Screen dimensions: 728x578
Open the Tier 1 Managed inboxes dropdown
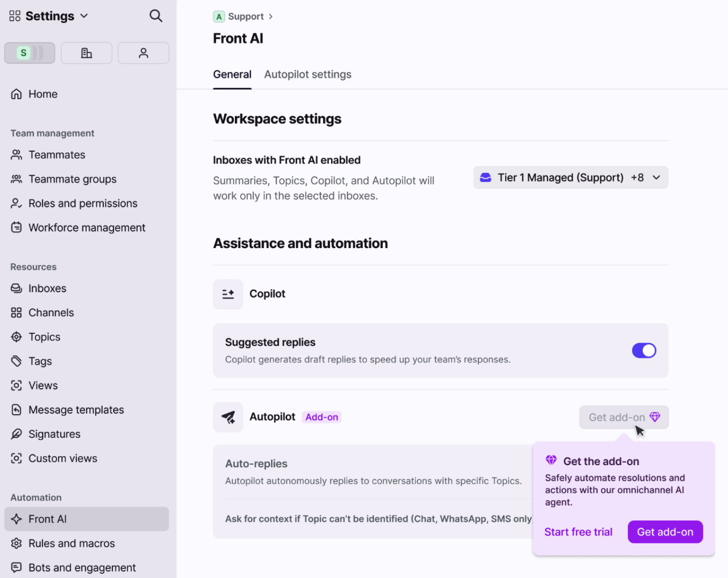pos(571,178)
